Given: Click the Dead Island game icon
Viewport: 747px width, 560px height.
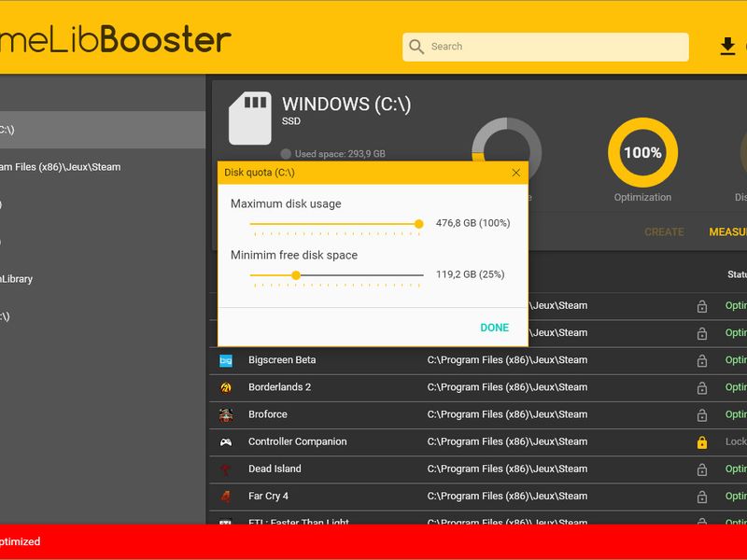Looking at the screenshot, I should coord(226,469).
